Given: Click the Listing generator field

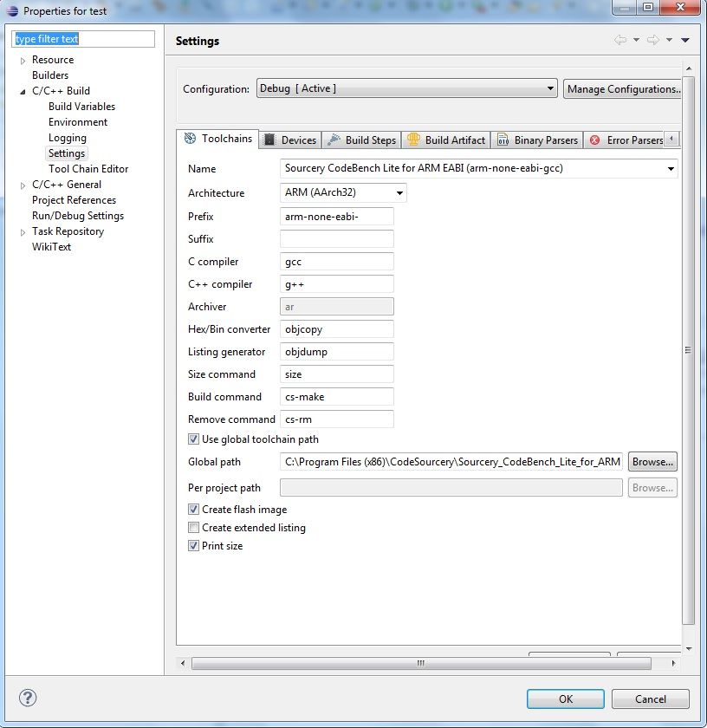Looking at the screenshot, I should 336,352.
